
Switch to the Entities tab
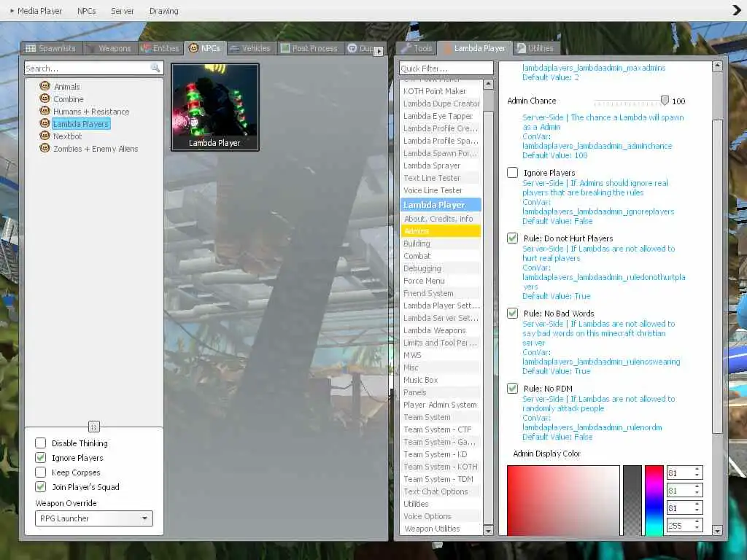pyautogui.click(x=160, y=48)
